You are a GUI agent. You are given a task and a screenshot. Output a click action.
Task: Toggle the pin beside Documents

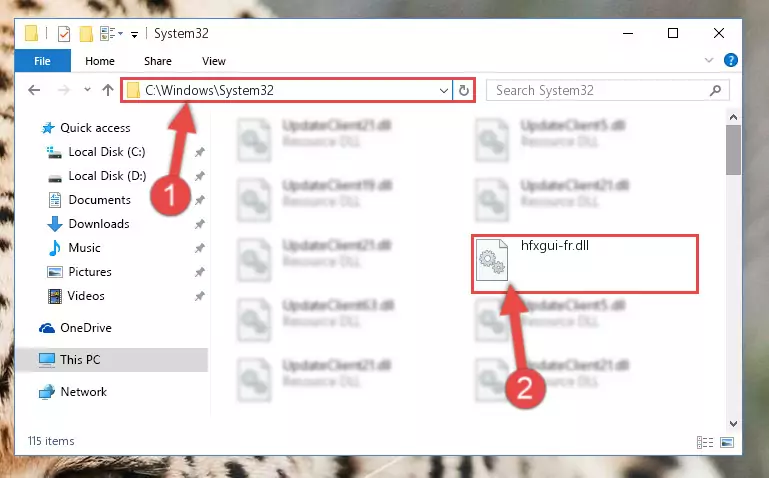tap(199, 200)
